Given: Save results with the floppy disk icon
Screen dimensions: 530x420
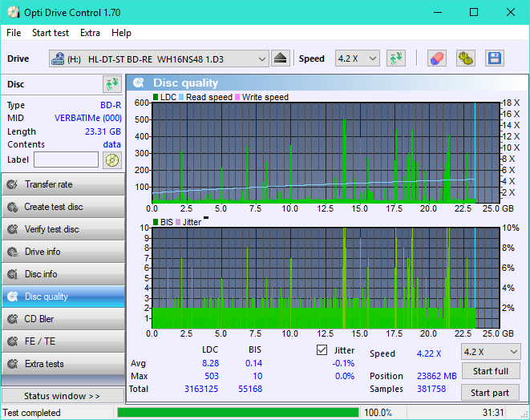Looking at the screenshot, I should (495, 59).
